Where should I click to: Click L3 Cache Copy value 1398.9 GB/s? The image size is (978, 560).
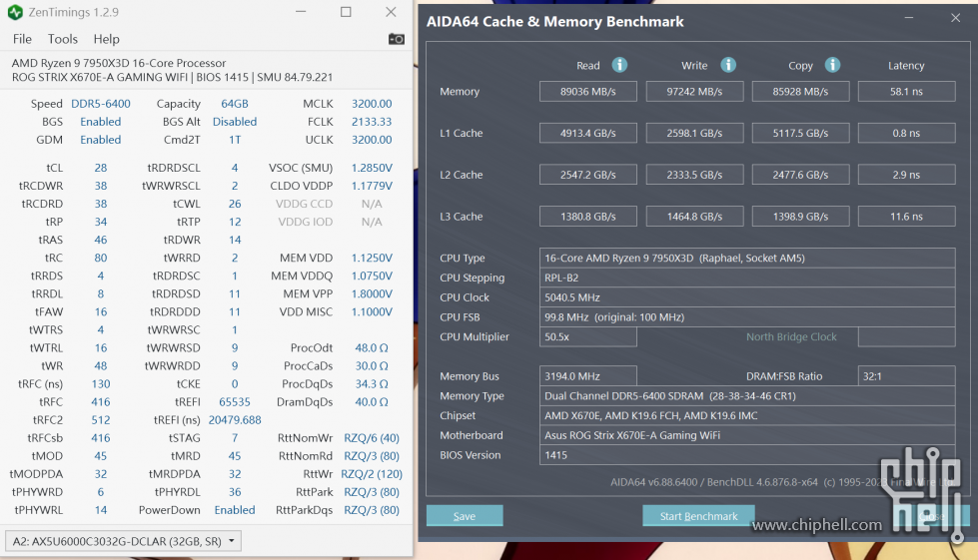[x=801, y=217]
